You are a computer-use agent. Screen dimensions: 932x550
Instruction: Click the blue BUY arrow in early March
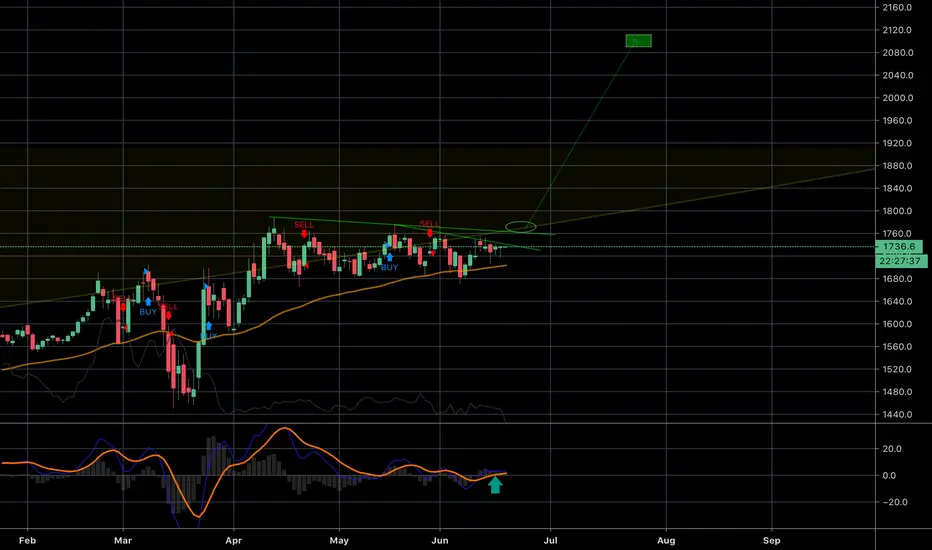coord(148,301)
